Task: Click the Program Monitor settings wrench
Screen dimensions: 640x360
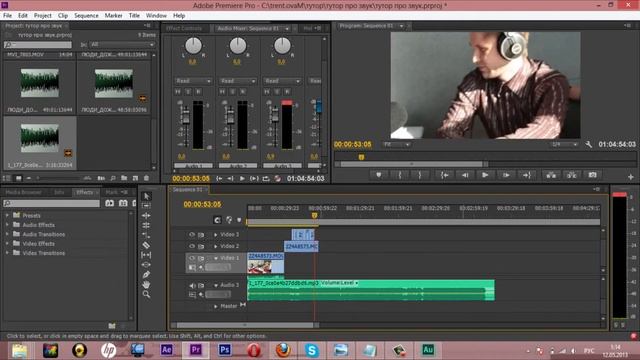Action: (589, 144)
